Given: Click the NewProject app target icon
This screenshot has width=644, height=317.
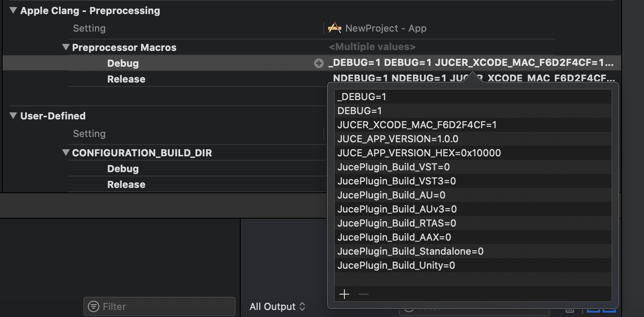Looking at the screenshot, I should click(x=335, y=28).
